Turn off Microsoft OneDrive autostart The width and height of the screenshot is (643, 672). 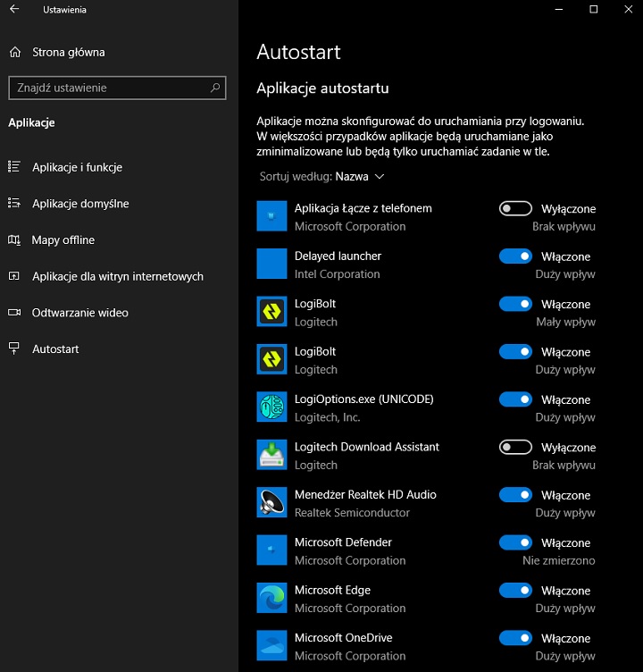(515, 638)
